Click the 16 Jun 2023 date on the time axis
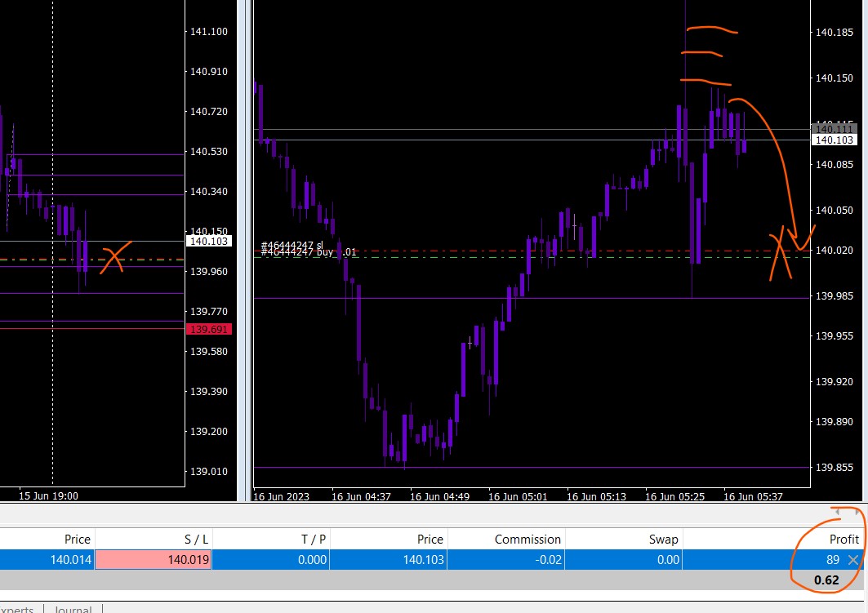 [282, 495]
